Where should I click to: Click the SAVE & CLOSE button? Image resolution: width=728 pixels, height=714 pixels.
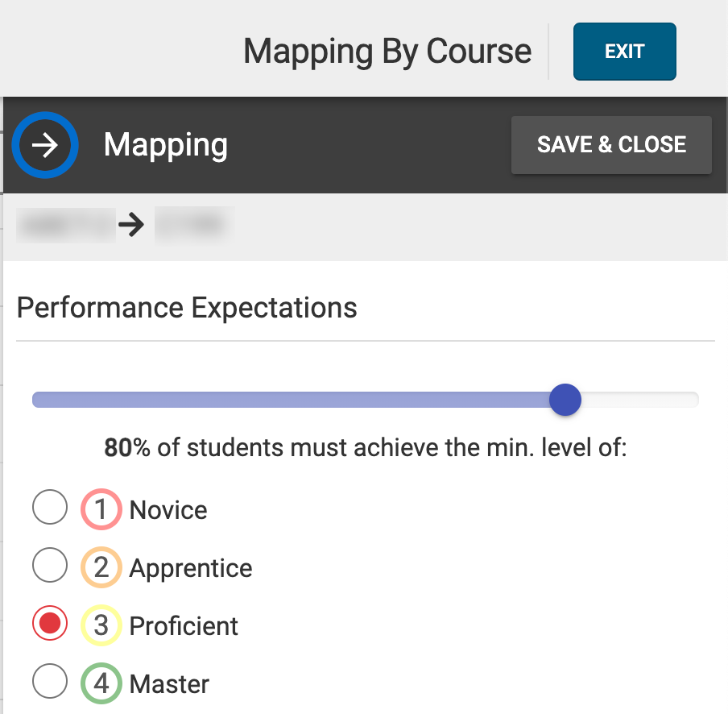[611, 145]
